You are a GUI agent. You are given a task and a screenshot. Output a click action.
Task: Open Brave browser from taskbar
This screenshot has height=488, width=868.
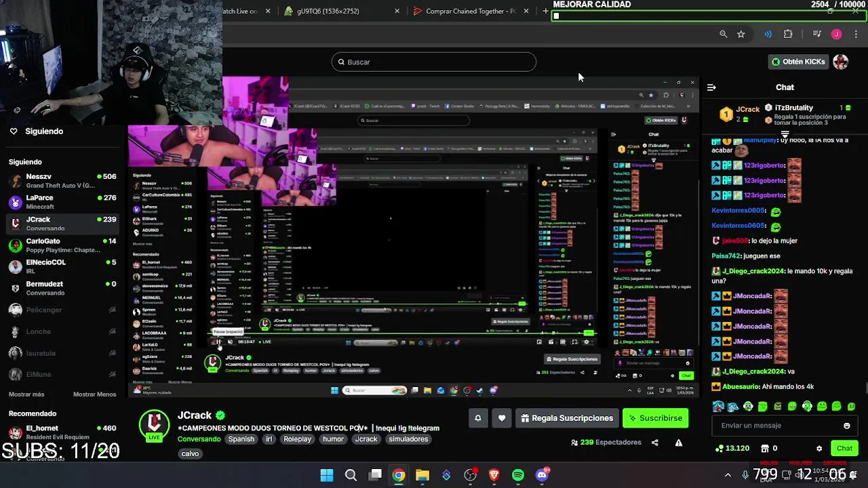click(494, 475)
